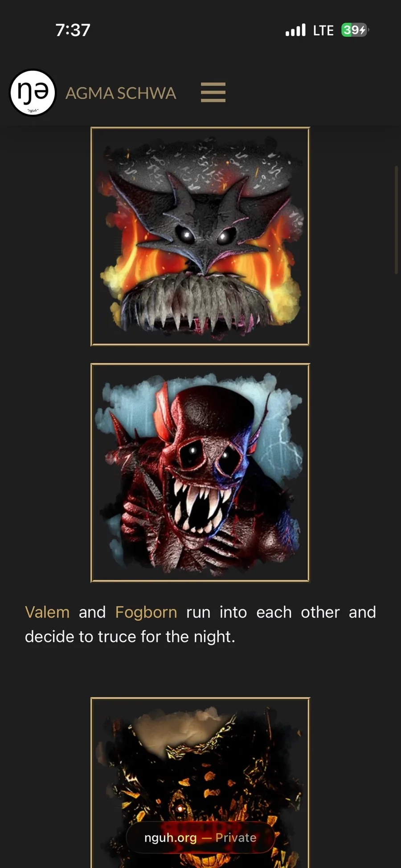This screenshot has height=868, width=401.
Task: Tap the round ŋə nguh logo
Action: click(33, 93)
